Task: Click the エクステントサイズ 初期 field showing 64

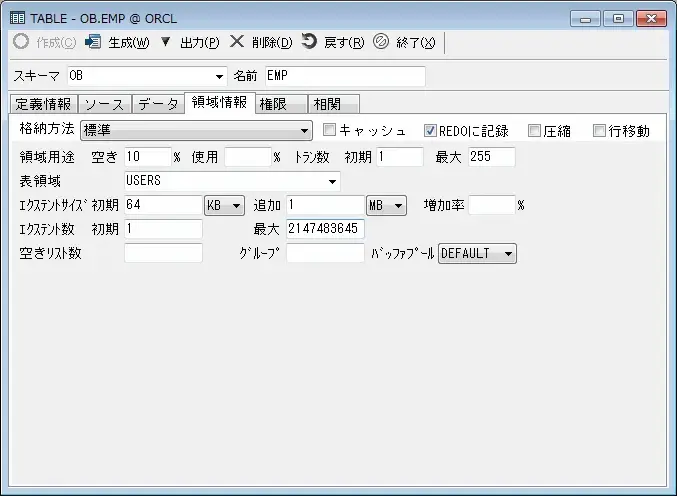Action: pyautogui.click(x=163, y=205)
